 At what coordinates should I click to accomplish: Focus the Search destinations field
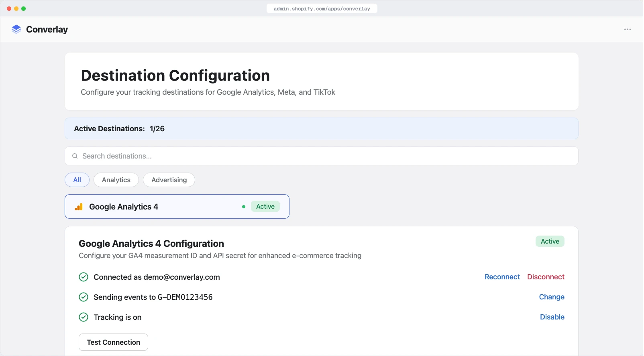coord(322,156)
